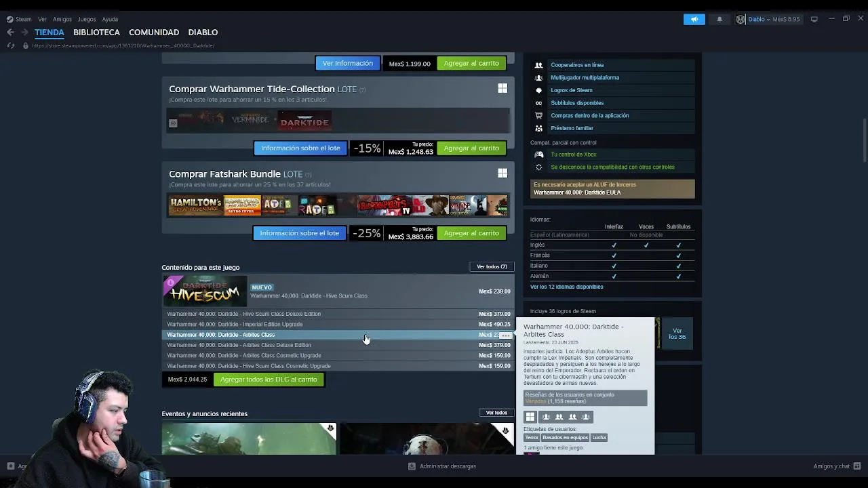This screenshot has width=868, height=488.
Task: Switch to Big Picture mode icon
Action: [814, 19]
